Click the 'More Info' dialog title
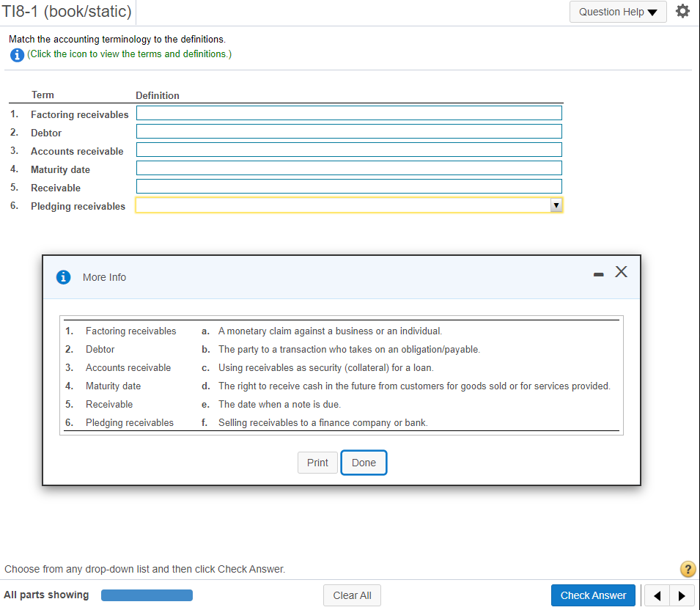Viewport: 700px width, 610px height. [x=105, y=277]
